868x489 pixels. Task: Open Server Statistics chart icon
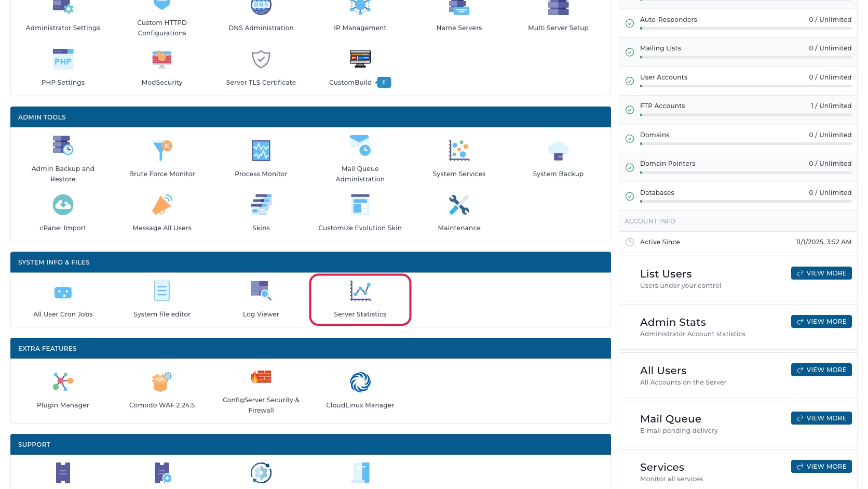pos(360,291)
